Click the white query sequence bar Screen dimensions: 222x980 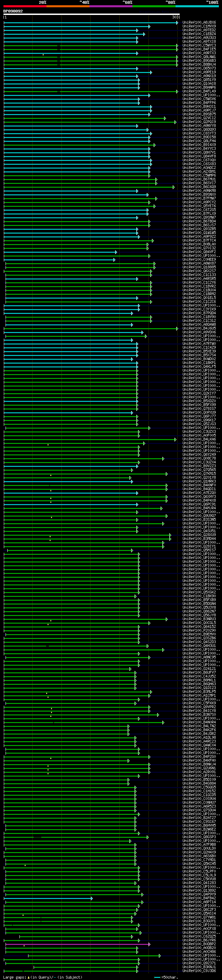92,15
